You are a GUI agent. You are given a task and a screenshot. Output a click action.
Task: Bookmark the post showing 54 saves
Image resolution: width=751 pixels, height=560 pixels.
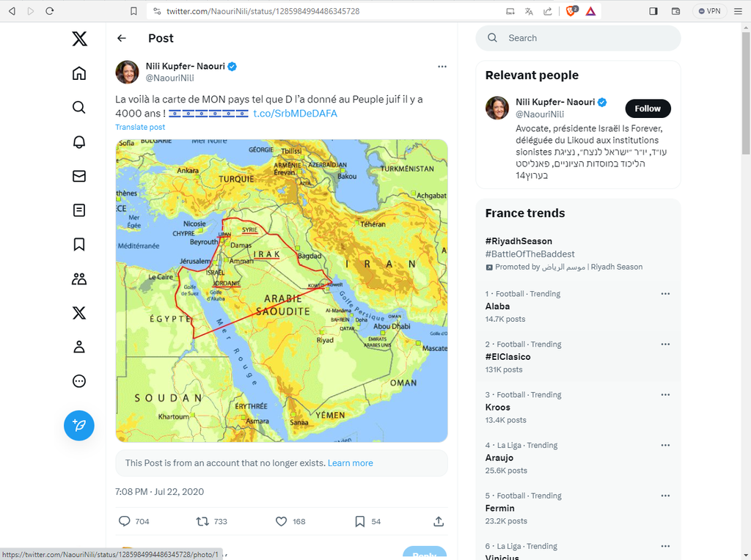359,521
